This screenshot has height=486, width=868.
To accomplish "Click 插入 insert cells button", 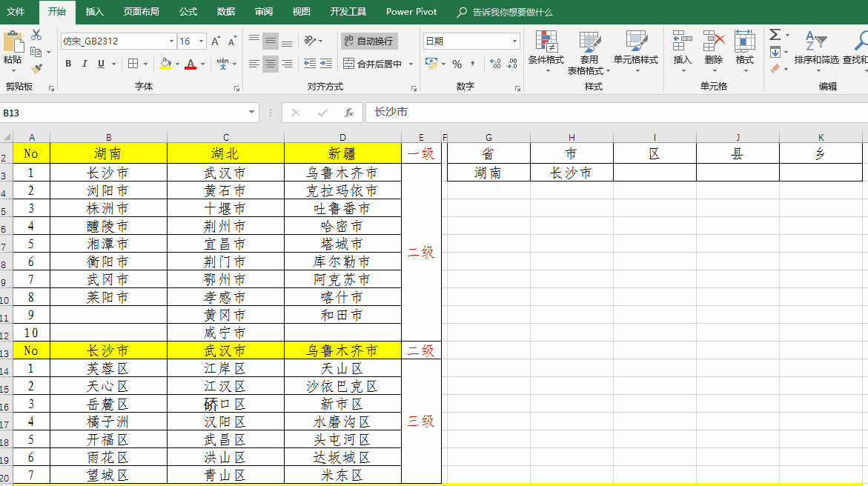I will (x=682, y=52).
